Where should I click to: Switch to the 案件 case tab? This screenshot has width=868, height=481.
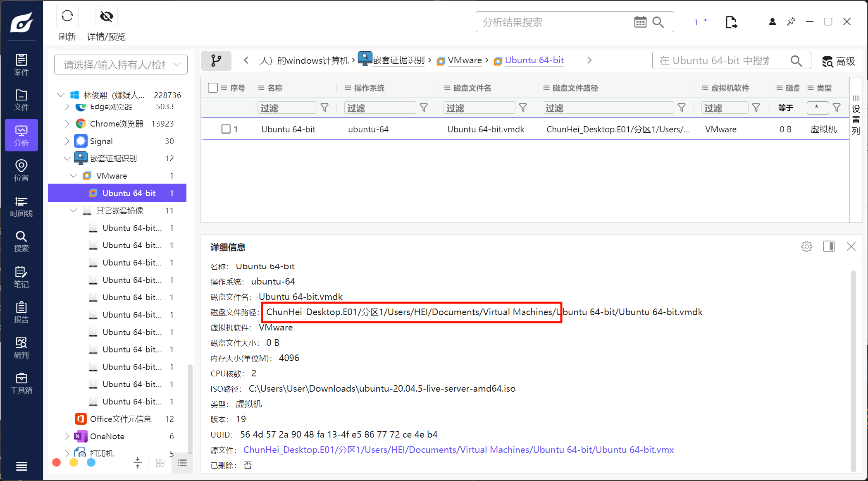click(21, 65)
